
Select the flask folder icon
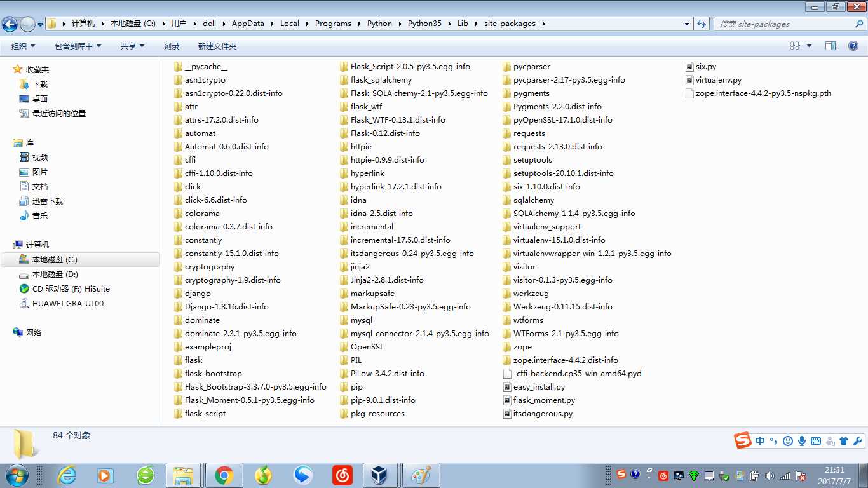coord(179,360)
